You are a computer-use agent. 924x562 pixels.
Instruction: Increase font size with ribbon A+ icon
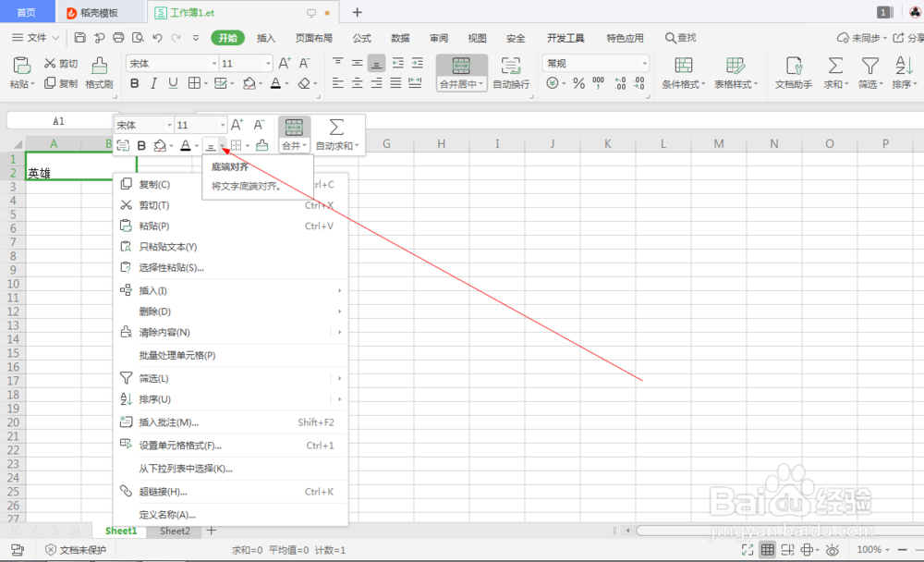tap(285, 63)
